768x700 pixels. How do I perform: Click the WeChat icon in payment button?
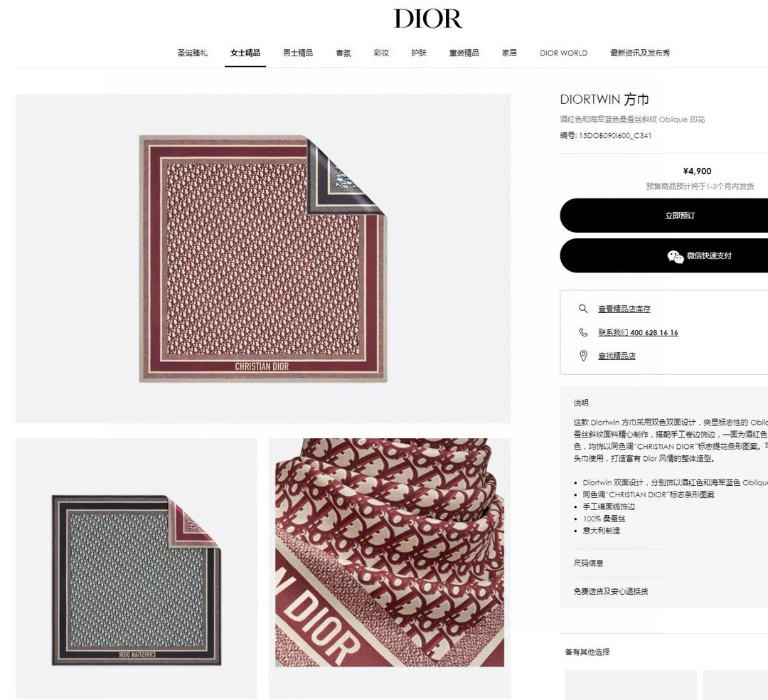click(675, 256)
